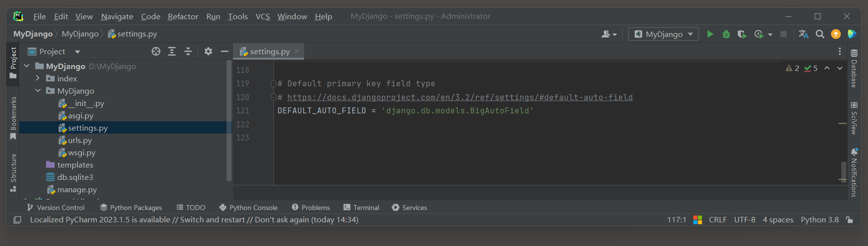Viewport: 868px width, 246px height.
Task: Select the settings.py editor tab
Action: (x=270, y=51)
